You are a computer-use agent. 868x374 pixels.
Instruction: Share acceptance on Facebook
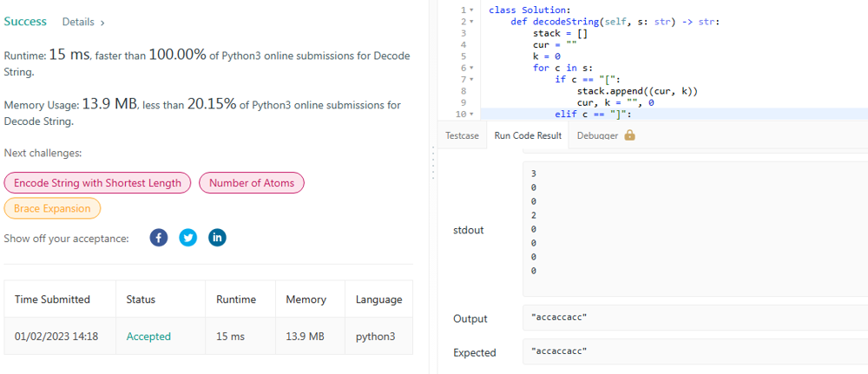(x=158, y=238)
